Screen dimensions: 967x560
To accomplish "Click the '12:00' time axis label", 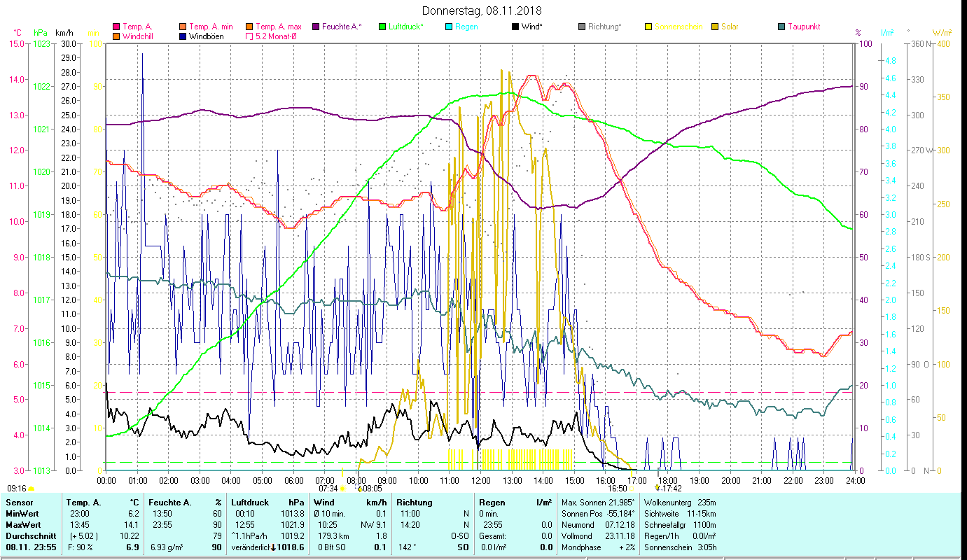I will pyautogui.click(x=481, y=481).
